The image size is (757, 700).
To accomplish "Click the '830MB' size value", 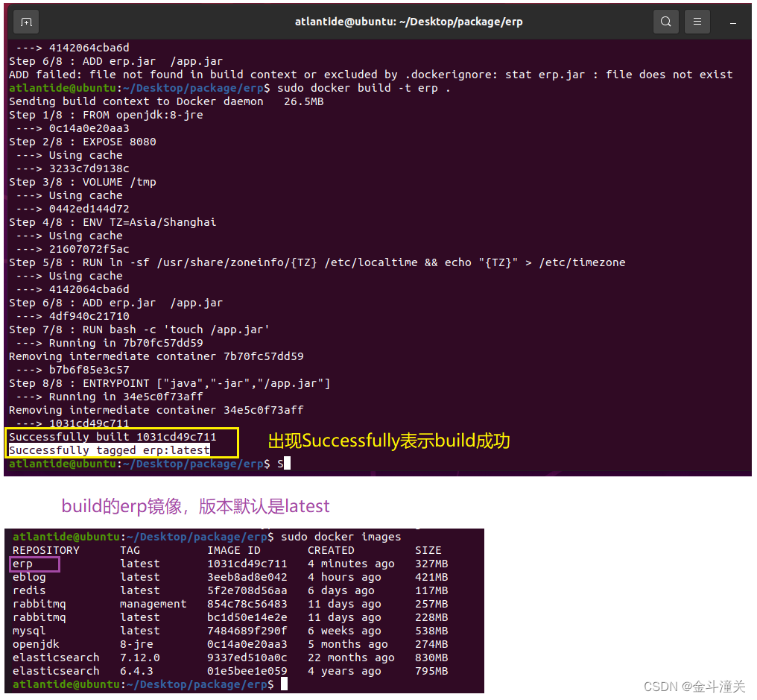I will [431, 658].
